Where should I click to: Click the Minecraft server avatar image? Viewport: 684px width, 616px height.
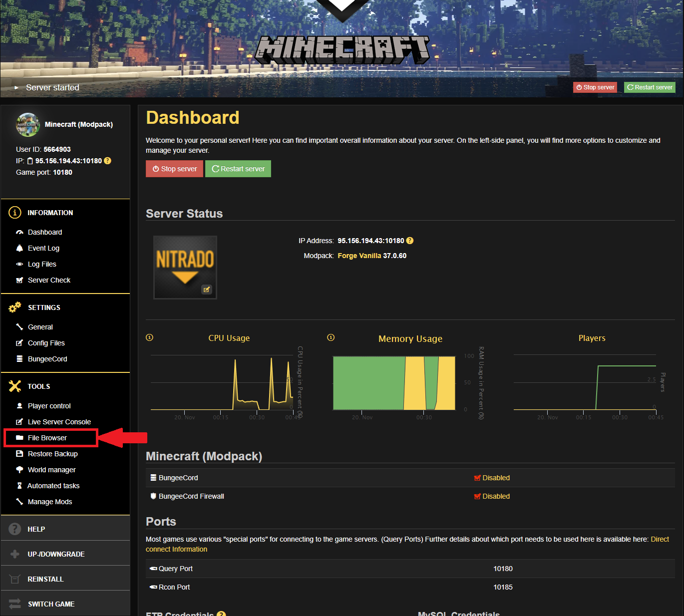27,124
